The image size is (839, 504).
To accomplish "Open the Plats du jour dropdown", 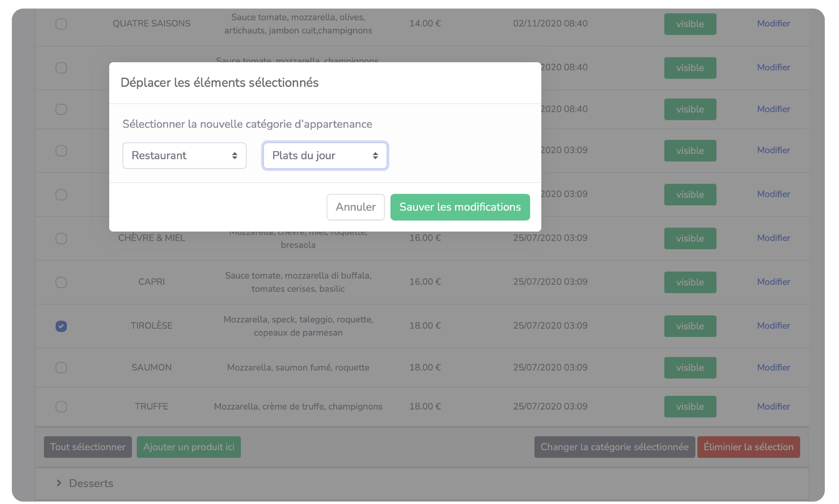I will point(325,156).
